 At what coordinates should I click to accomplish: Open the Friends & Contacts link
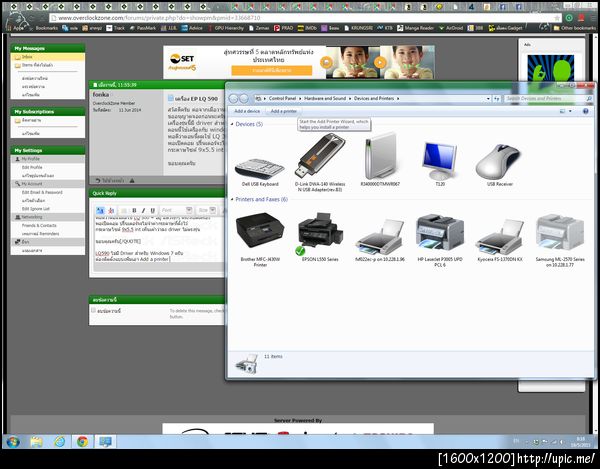tap(39, 226)
